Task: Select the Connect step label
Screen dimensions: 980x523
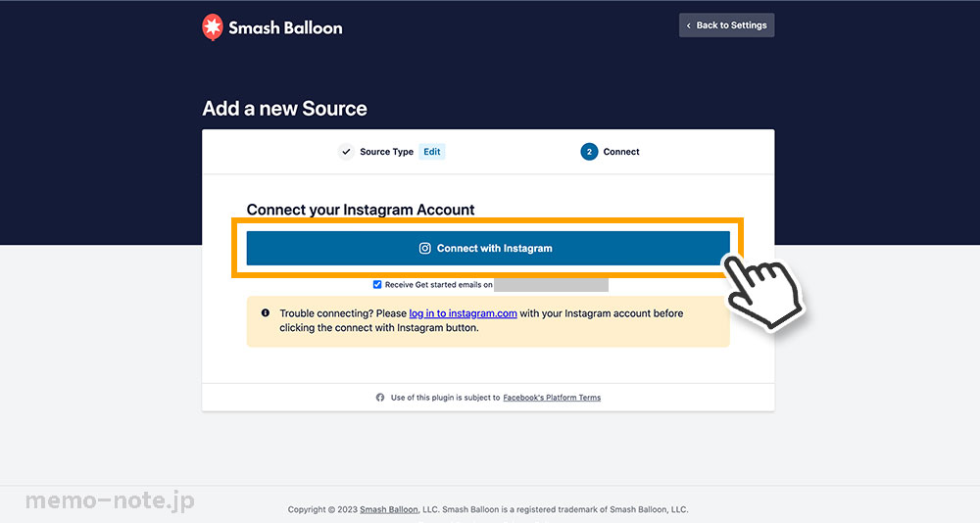Action: click(621, 151)
